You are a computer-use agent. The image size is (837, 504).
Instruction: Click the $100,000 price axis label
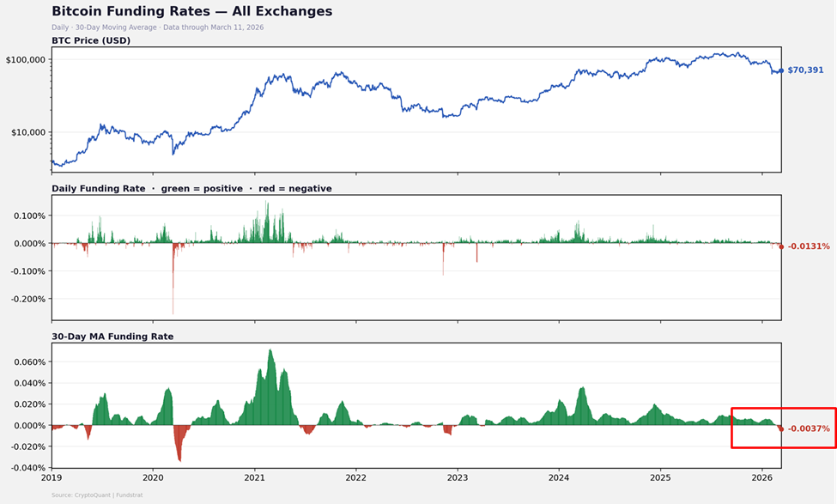[26, 60]
